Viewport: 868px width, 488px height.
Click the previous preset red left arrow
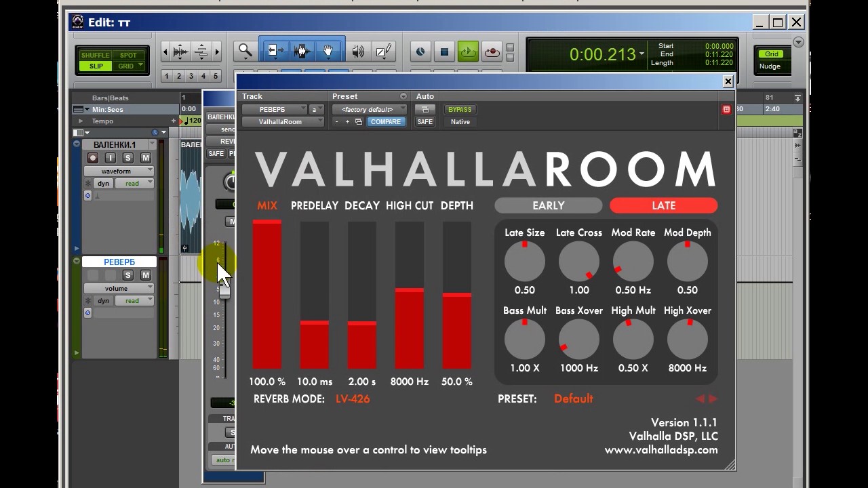(x=701, y=399)
